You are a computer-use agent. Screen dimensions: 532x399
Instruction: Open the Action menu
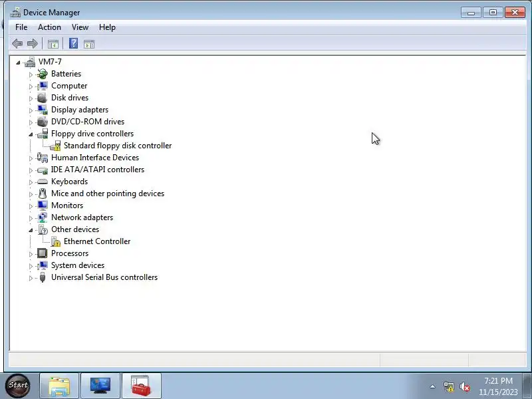pyautogui.click(x=49, y=27)
